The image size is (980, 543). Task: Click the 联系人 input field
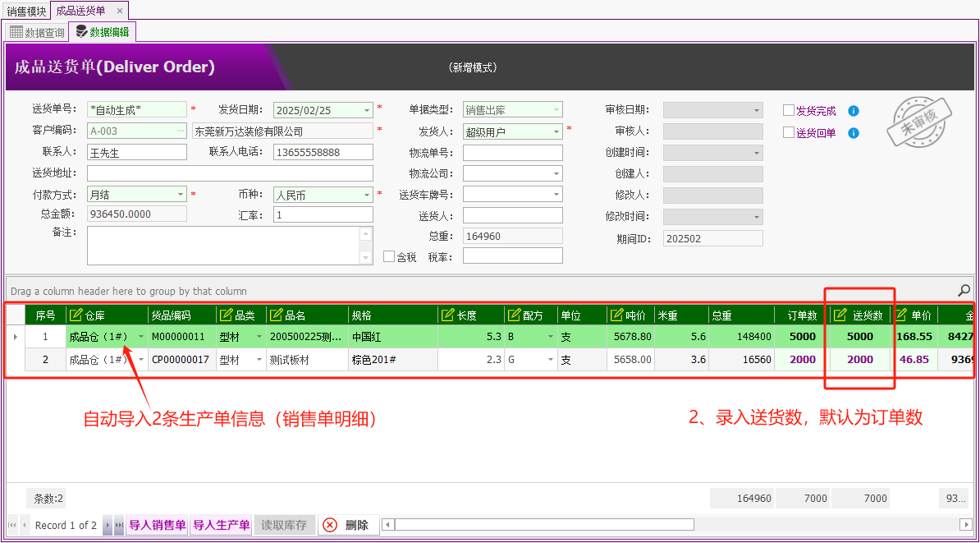tap(137, 152)
